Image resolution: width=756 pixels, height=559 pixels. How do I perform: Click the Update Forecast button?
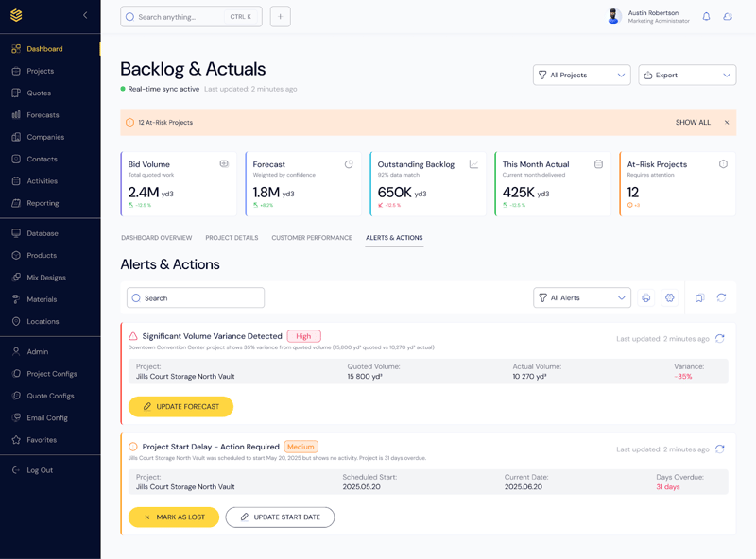pyautogui.click(x=180, y=407)
